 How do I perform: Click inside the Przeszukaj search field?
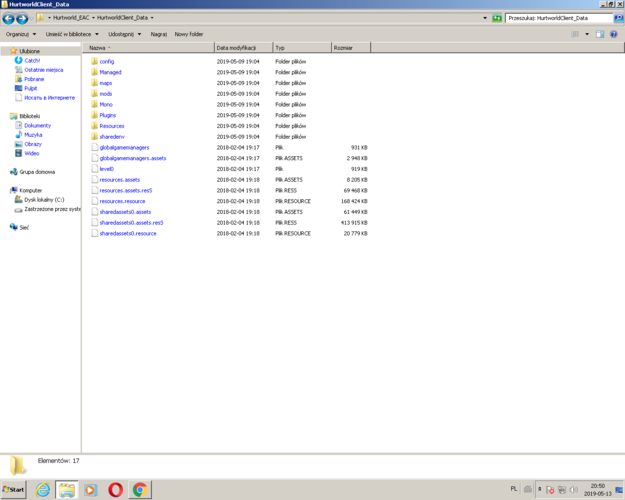pyautogui.click(x=559, y=18)
